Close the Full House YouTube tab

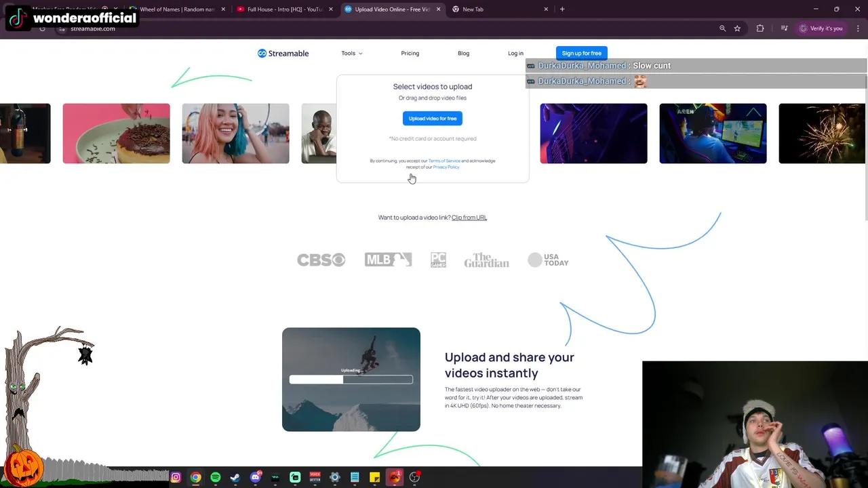(x=331, y=9)
